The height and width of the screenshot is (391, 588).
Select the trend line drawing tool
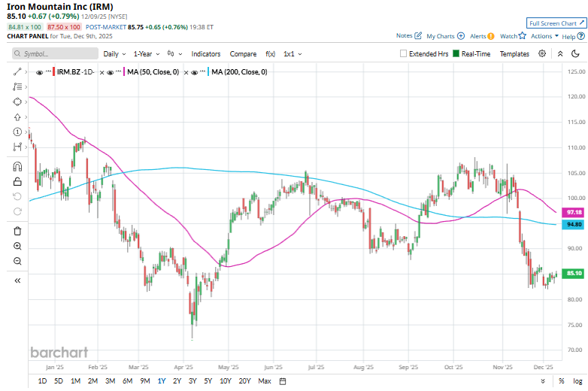[x=17, y=72]
